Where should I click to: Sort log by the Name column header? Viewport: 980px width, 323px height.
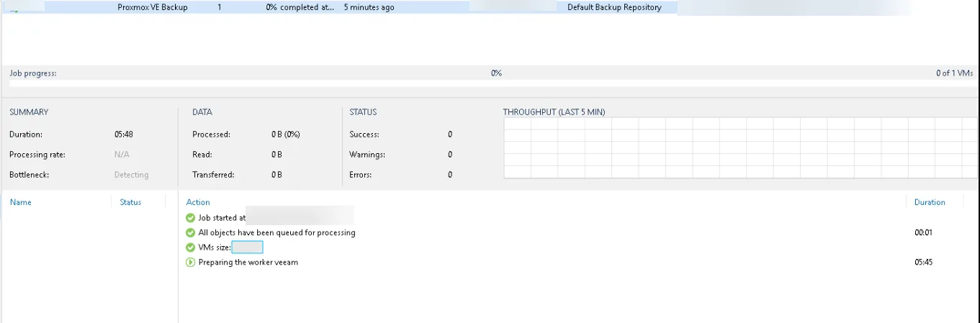pos(21,202)
